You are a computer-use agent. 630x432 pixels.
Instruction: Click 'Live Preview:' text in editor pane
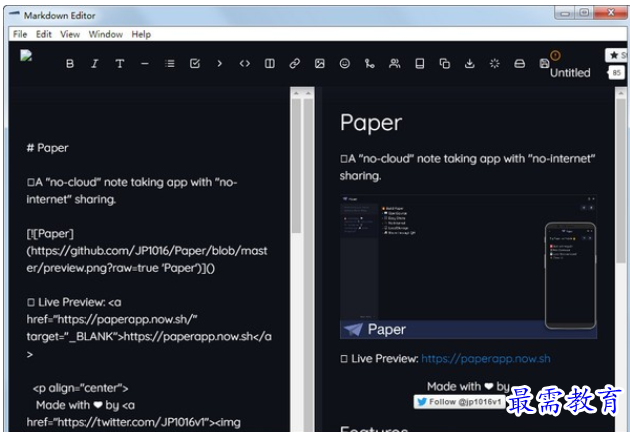click(x=72, y=302)
